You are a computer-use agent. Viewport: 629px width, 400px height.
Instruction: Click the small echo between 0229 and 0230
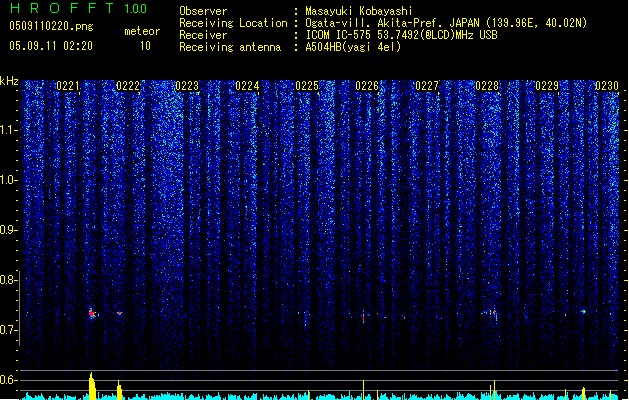pos(583,311)
